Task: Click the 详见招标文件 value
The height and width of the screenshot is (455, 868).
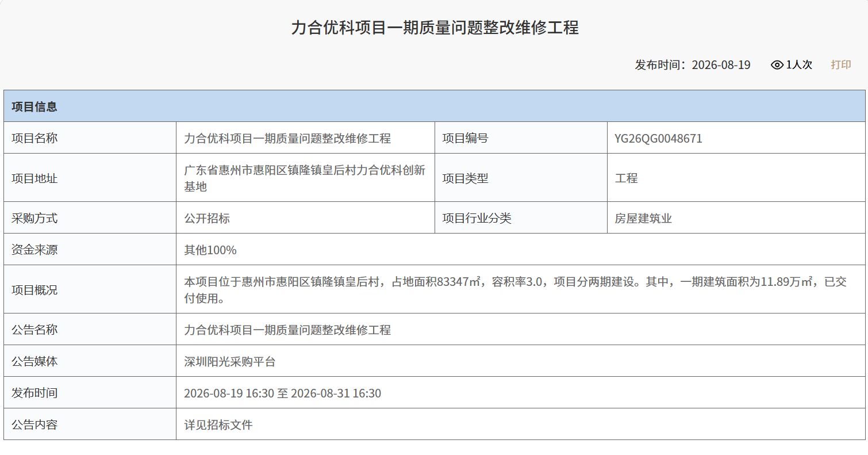Action: (x=218, y=425)
